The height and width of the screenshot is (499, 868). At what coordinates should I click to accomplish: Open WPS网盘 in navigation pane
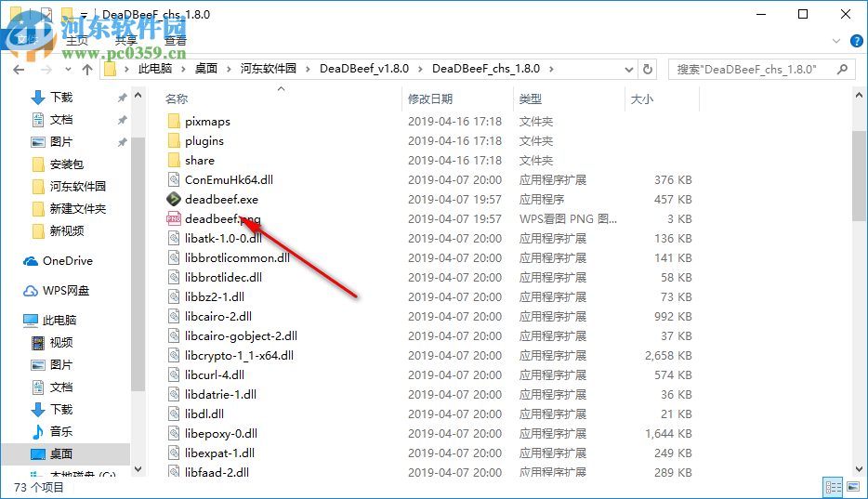56,291
